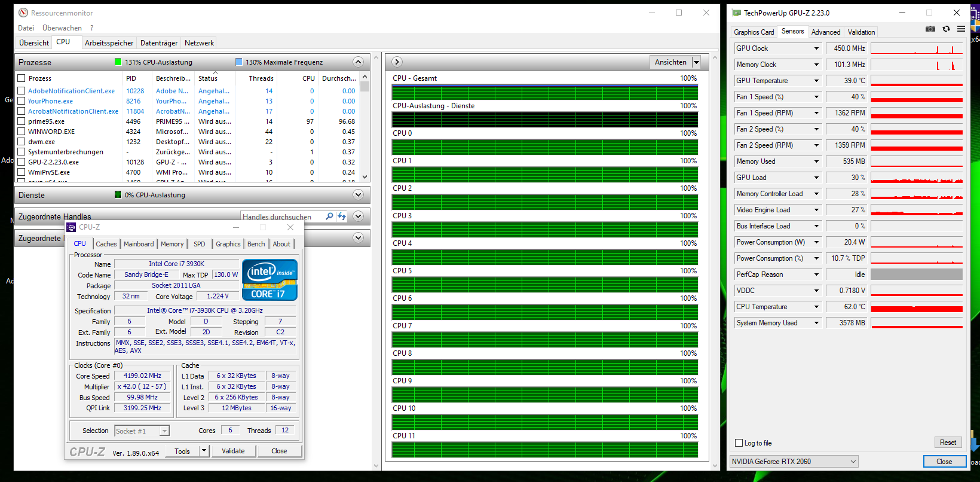
Task: Open the Überwachen menu
Action: (62, 28)
